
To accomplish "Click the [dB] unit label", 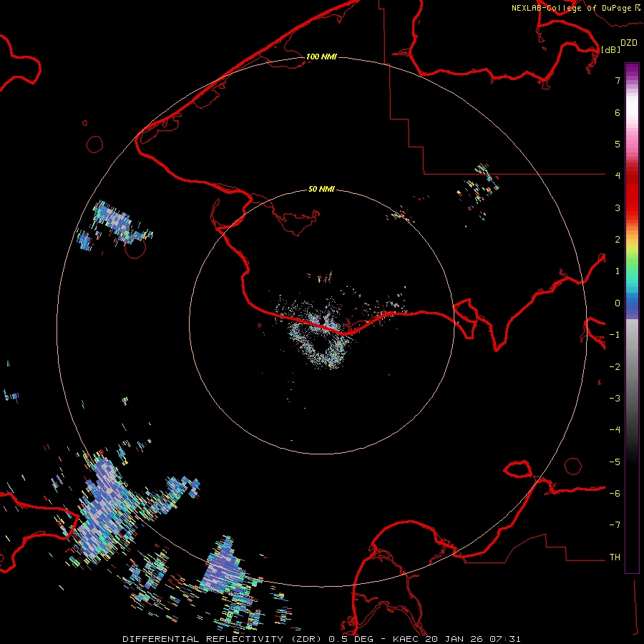I will [x=610, y=49].
